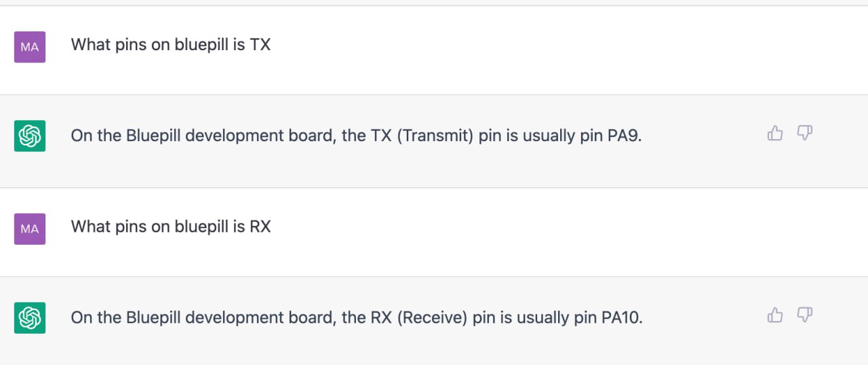868x365 pixels.
Task: Click the ChatGPT logo beside the PA9 answer
Action: coord(30,136)
